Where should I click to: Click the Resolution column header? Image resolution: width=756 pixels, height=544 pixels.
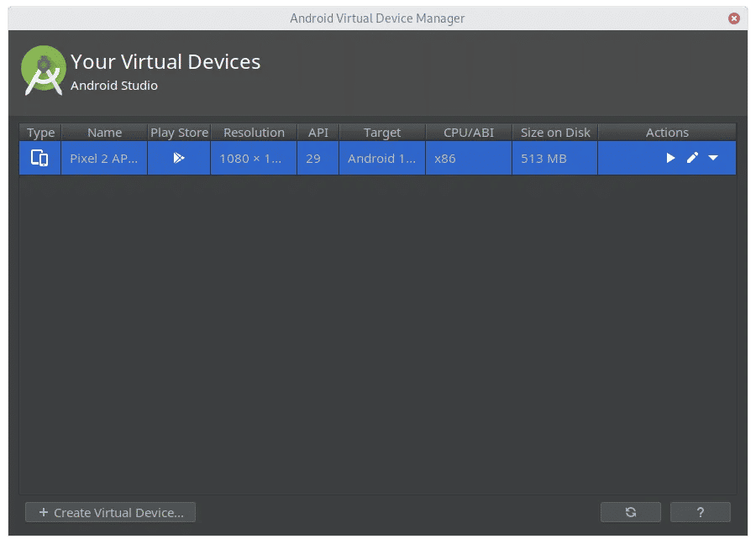tap(254, 133)
